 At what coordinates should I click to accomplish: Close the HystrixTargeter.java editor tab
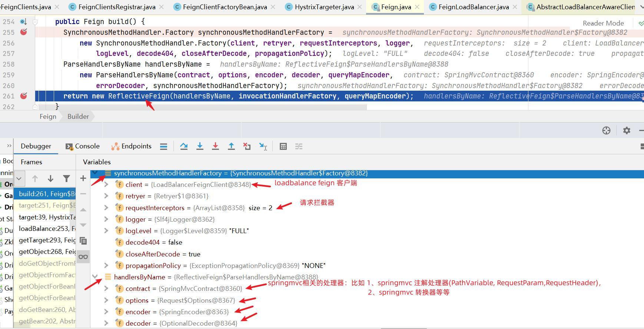360,7
